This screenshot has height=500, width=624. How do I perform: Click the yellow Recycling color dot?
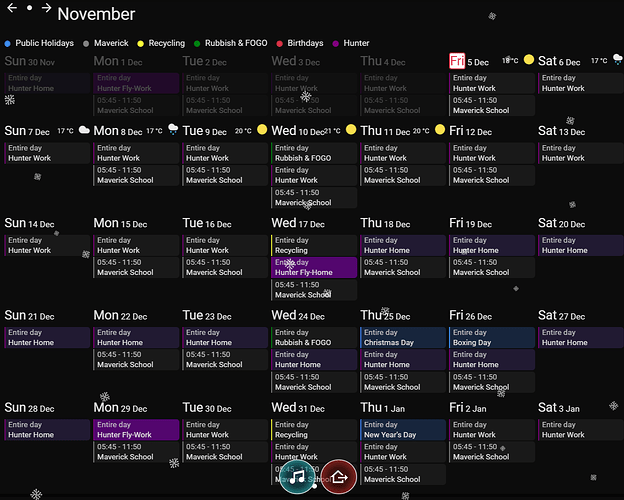pos(140,43)
